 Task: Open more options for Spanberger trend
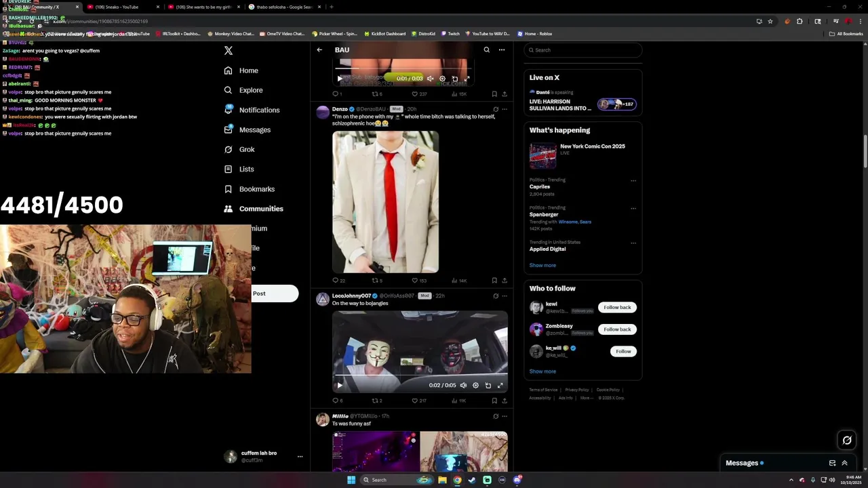(633, 209)
